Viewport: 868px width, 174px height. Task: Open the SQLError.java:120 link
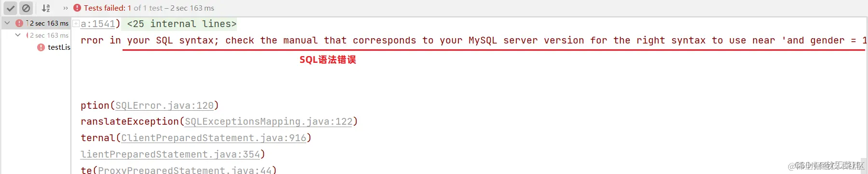point(165,105)
